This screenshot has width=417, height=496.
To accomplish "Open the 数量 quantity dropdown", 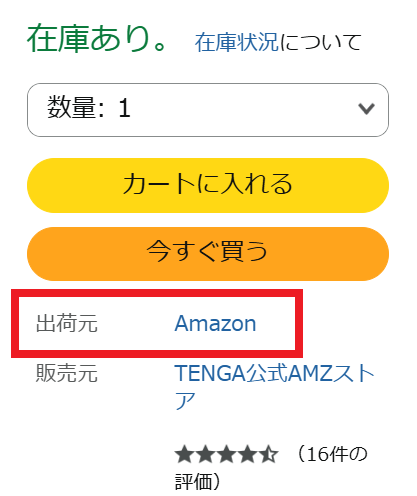I will coord(208,110).
